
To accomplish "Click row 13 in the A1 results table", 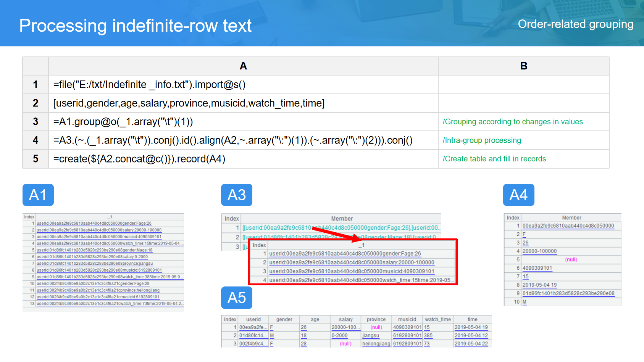I will point(110,304).
